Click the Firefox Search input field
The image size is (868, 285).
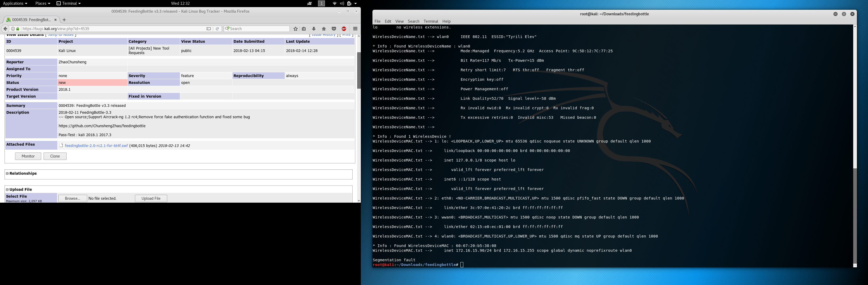pyautogui.click(x=259, y=28)
